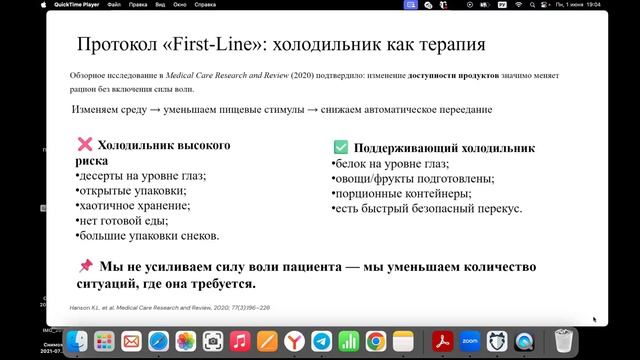Open the Apple menu

[44, 5]
